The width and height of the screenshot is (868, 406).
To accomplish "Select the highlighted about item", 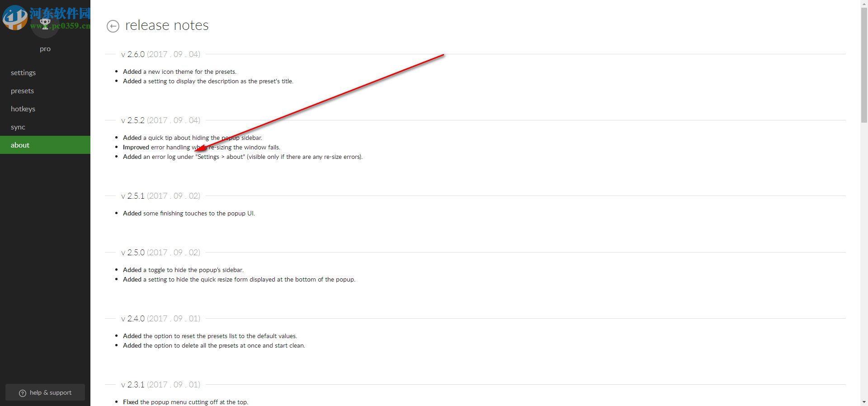I will [45, 145].
